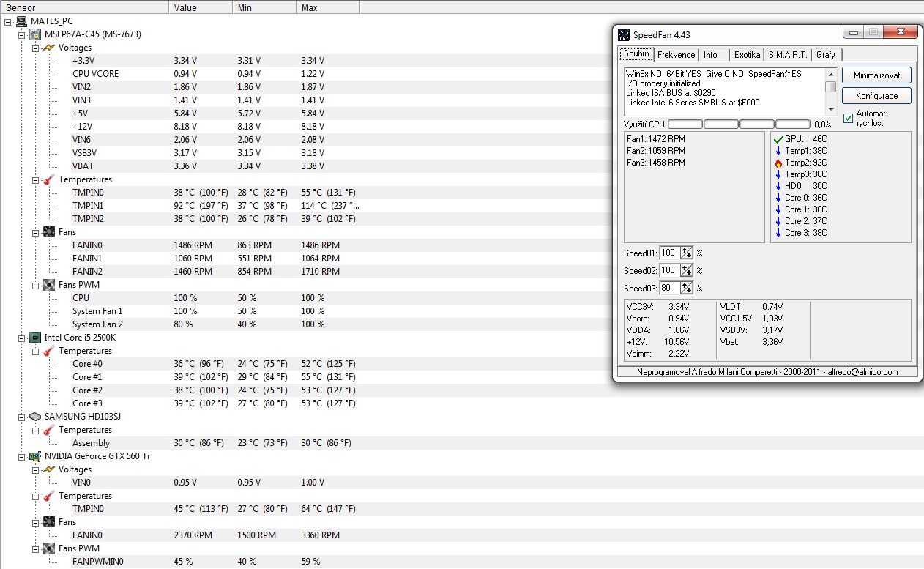Viewport: 924px width, 569px height.
Task: Collapse the Fans PWM group under MSI P67A-C45
Action: pos(35,285)
